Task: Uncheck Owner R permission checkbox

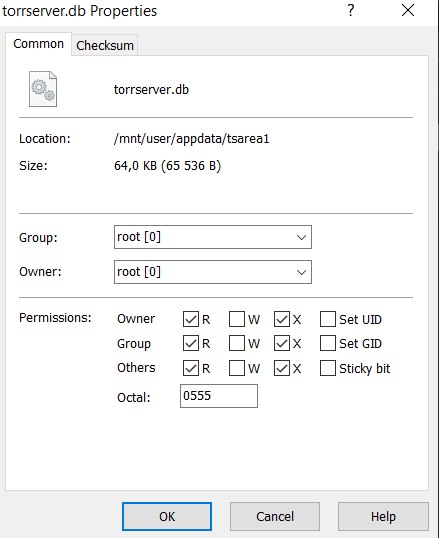Action: tap(191, 319)
